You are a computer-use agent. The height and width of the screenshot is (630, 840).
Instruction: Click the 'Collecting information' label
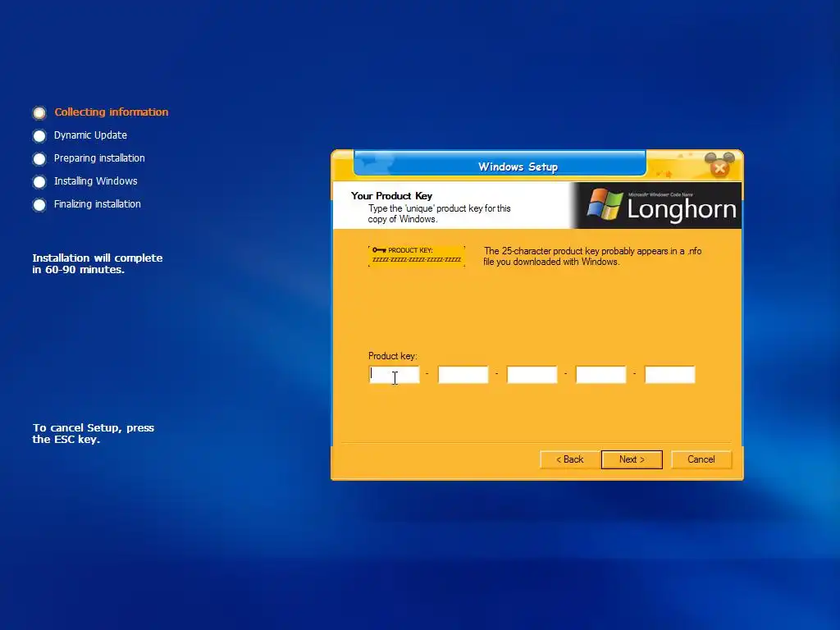(112, 112)
